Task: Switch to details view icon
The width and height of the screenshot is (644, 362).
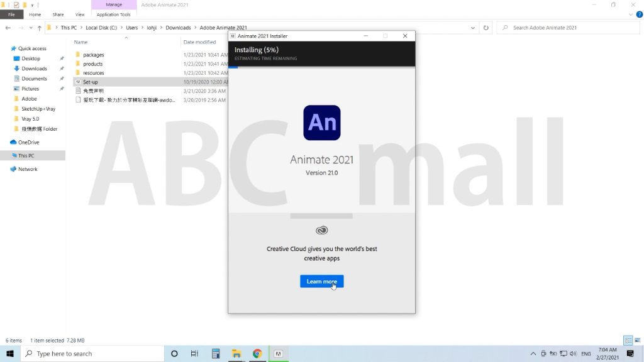Action: click(x=628, y=340)
